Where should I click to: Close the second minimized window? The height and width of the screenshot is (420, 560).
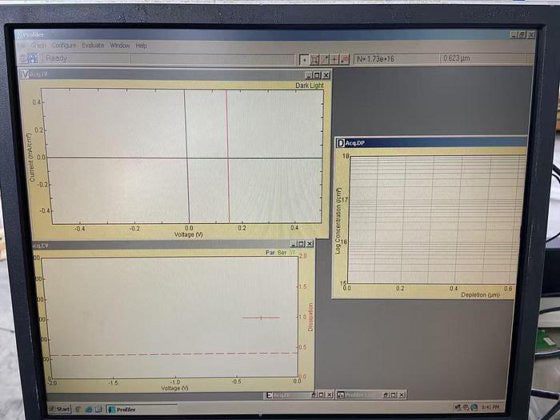402,395
